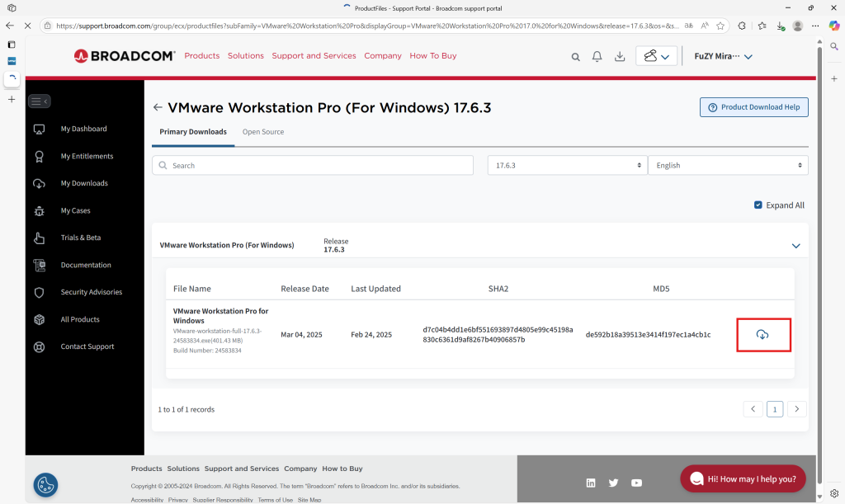This screenshot has width=845, height=504.
Task: Open cookie preferences icon at bottom left
Action: click(46, 485)
